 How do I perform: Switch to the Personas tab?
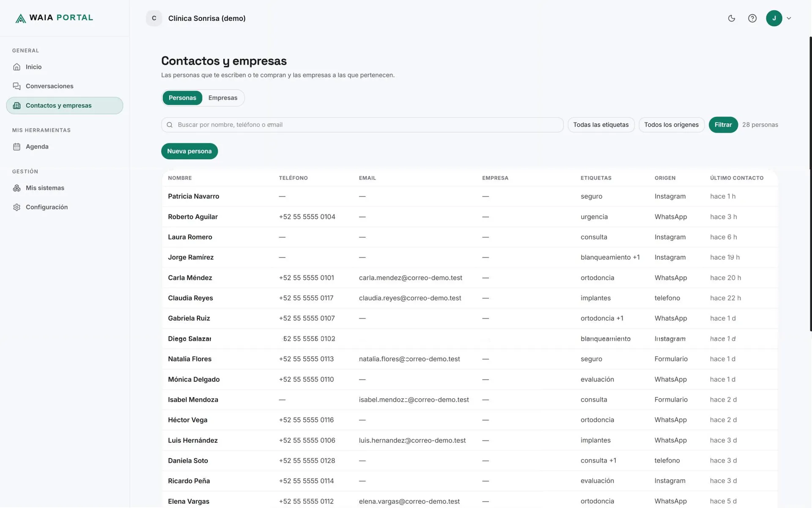pyautogui.click(x=182, y=98)
